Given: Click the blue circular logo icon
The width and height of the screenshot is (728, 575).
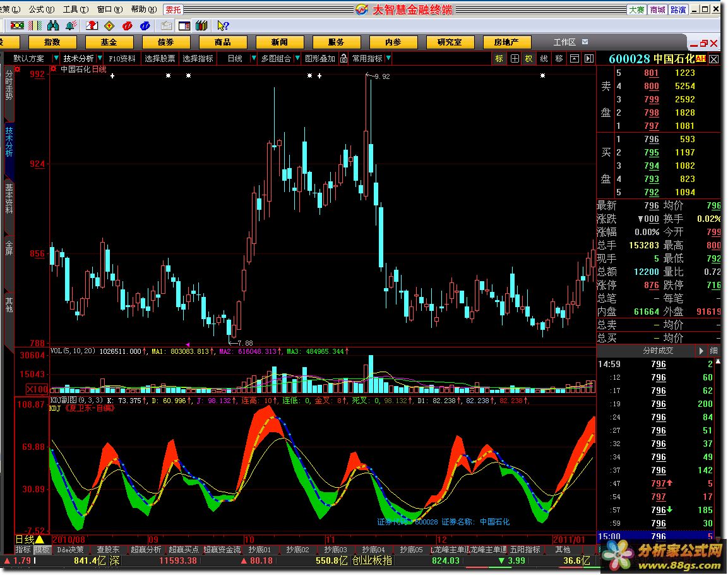Looking at the screenshot, I should (x=145, y=25).
